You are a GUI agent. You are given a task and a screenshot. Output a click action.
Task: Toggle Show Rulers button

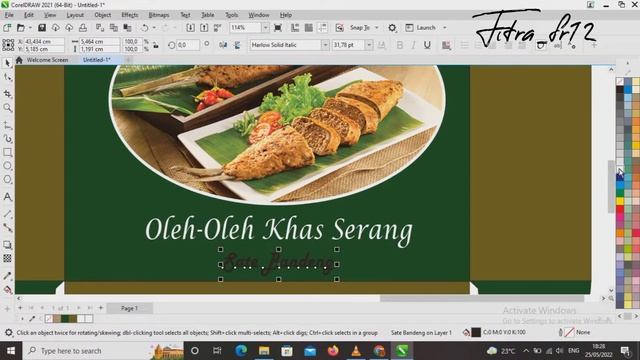click(x=295, y=28)
